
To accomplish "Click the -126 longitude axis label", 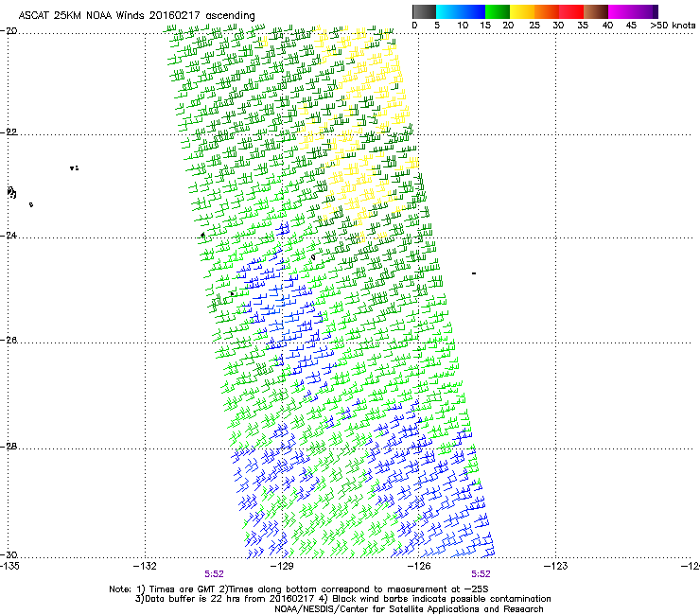I will coord(419,566).
